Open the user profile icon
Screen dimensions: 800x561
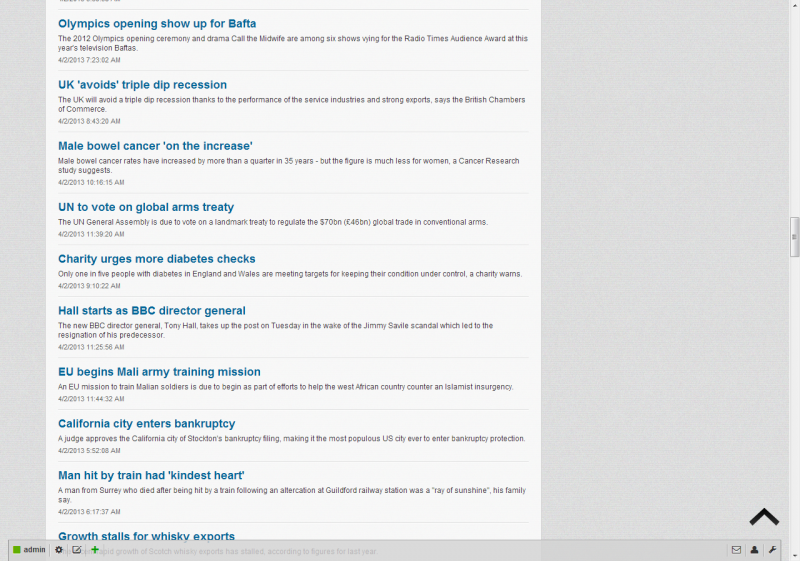pos(754,550)
